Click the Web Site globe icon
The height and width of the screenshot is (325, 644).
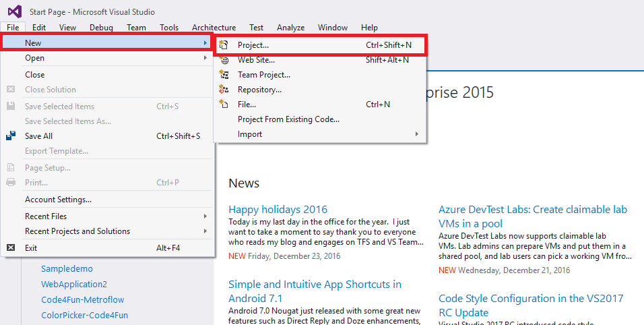pos(224,60)
